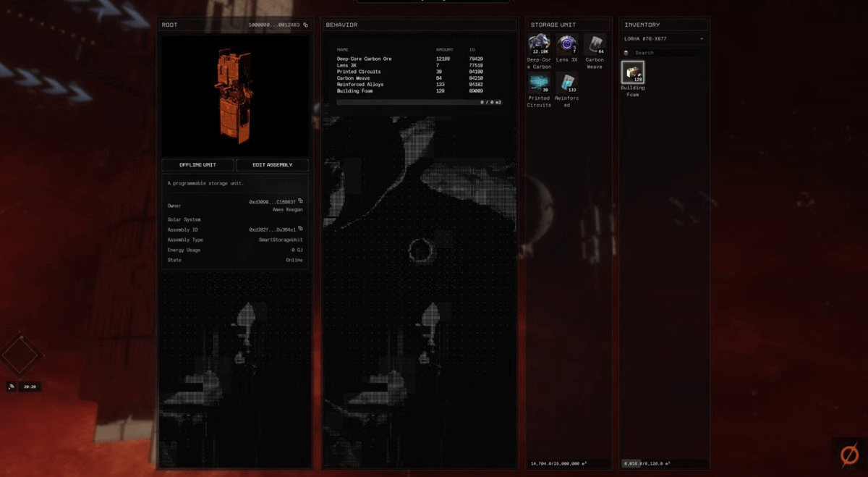Click the 20:20 time display
Viewport: 868px width, 477px height.
[x=30, y=387]
